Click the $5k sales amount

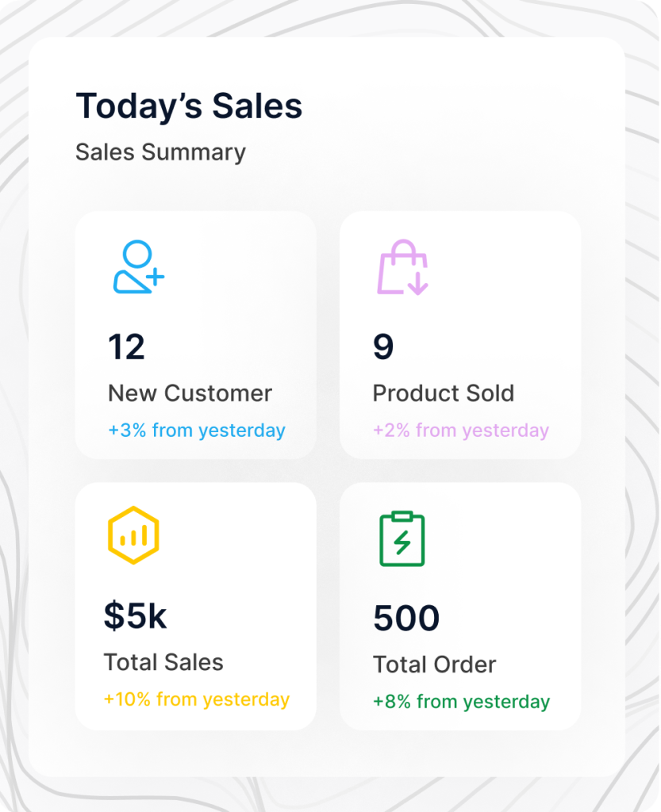pos(135,616)
